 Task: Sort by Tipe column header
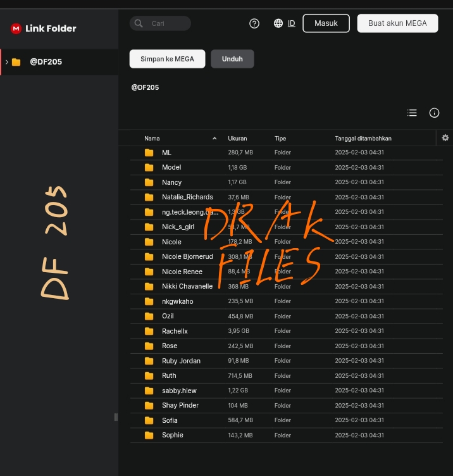click(x=280, y=139)
